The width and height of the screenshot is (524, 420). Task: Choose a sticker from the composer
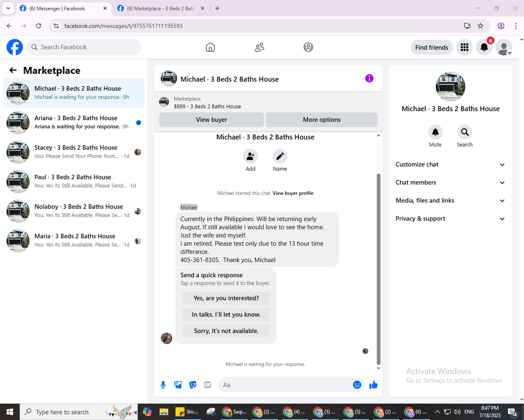click(x=193, y=385)
